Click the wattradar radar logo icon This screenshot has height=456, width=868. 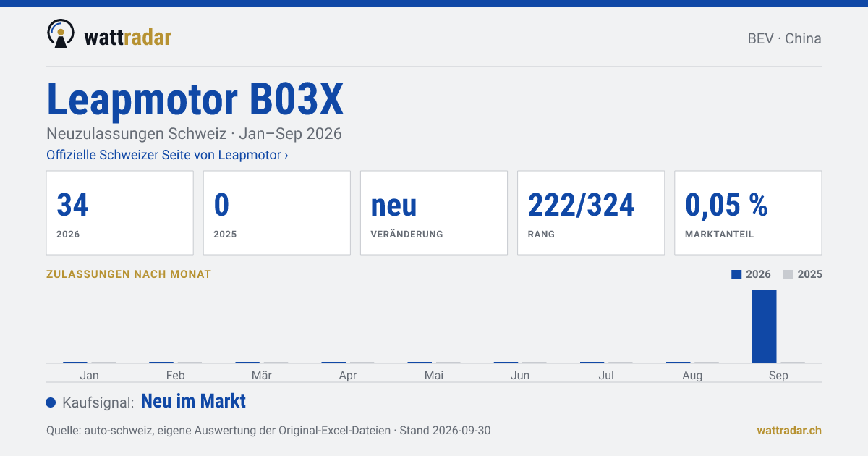pos(60,34)
